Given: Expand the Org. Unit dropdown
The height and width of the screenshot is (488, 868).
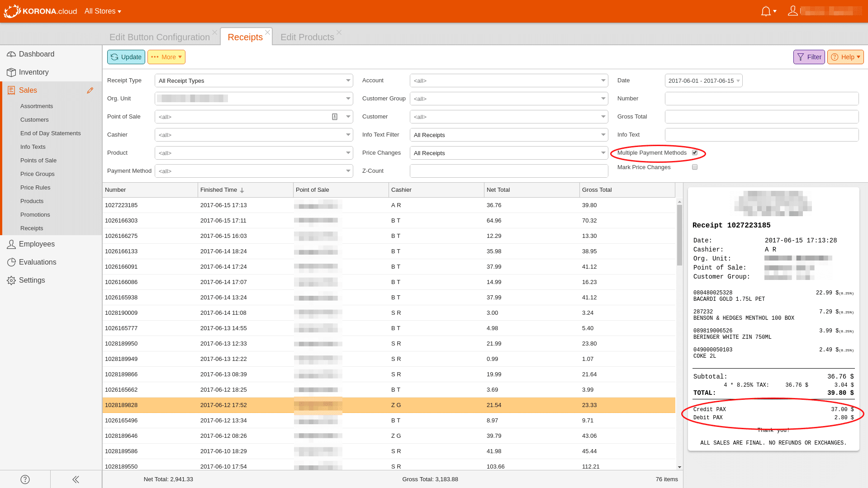Looking at the screenshot, I should (x=348, y=99).
